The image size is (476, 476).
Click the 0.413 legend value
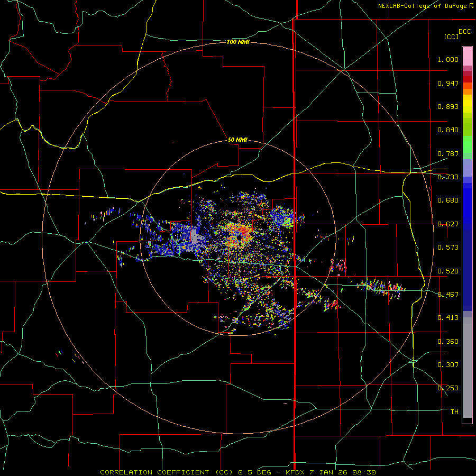point(448,318)
